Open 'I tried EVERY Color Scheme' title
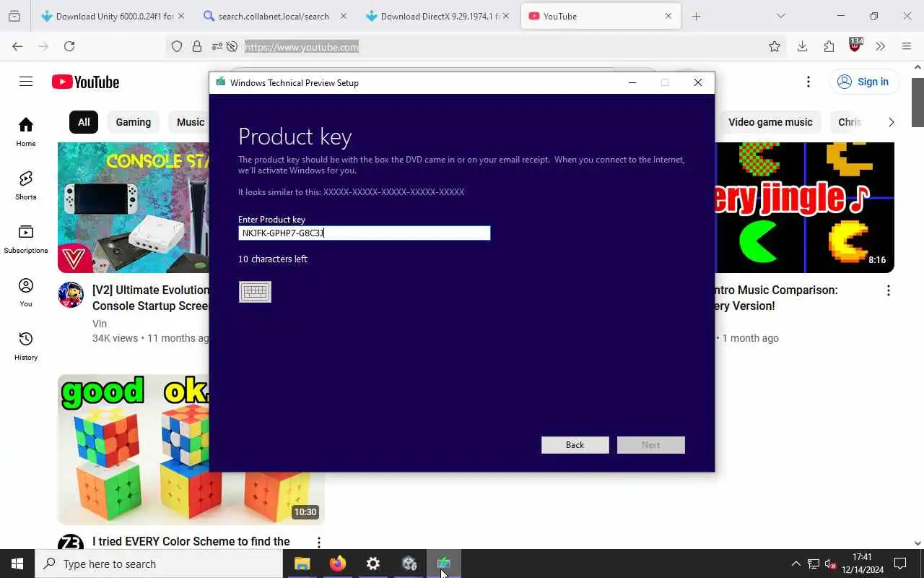The width and height of the screenshot is (924, 578). click(191, 542)
